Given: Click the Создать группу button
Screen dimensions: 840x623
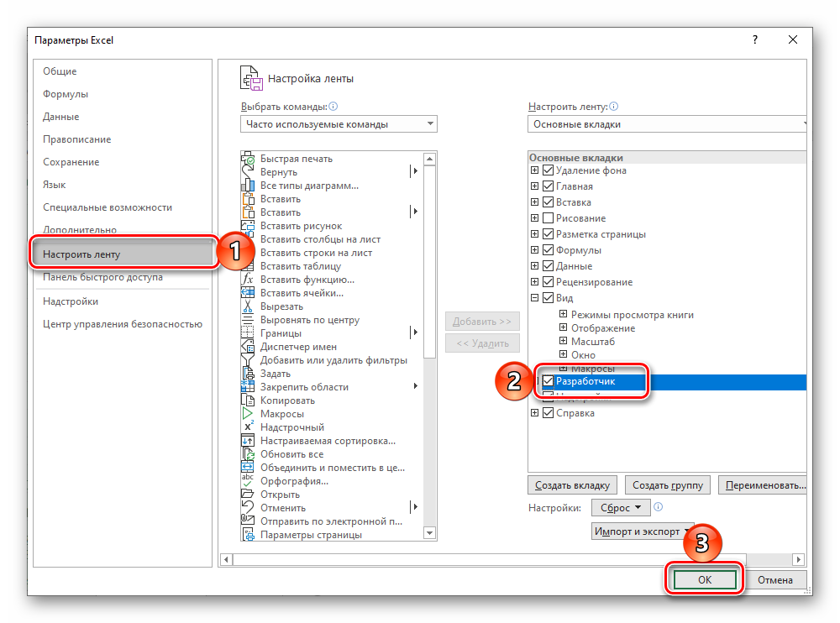Looking at the screenshot, I should (x=668, y=485).
